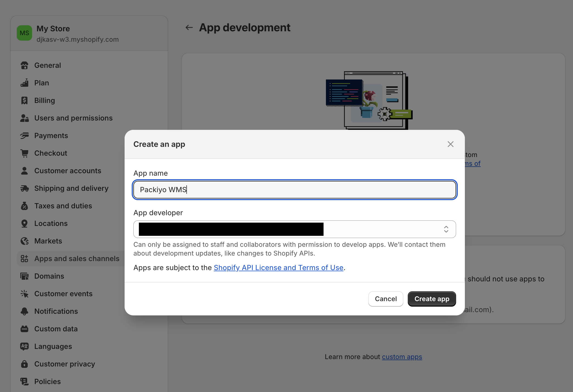Focus the App name text field
The height and width of the screenshot is (392, 573).
294,190
